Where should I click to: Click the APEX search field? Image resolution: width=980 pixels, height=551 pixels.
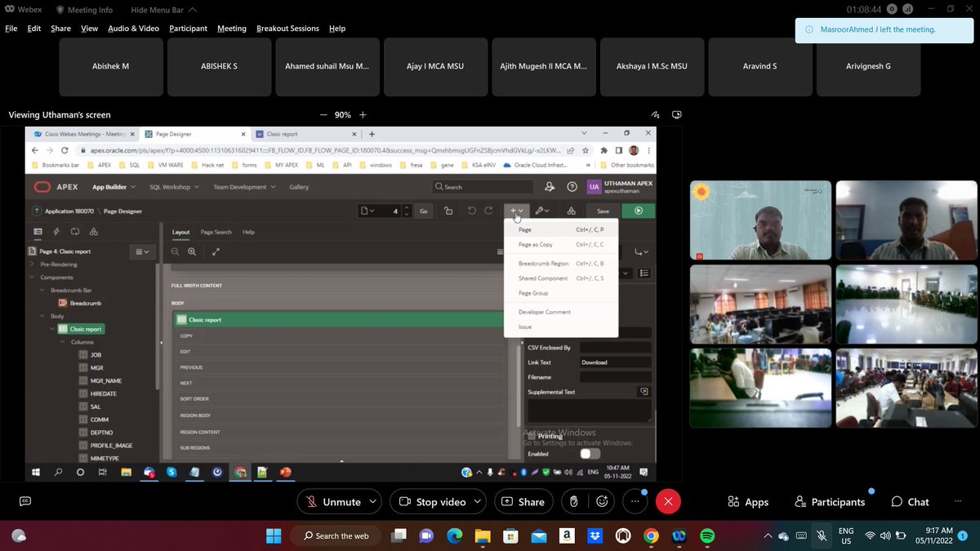click(483, 187)
